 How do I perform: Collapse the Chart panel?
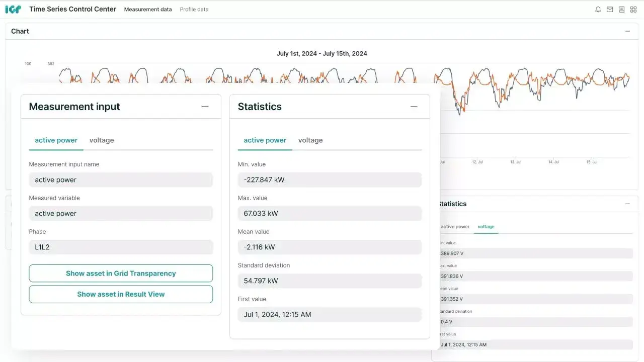[x=627, y=31]
